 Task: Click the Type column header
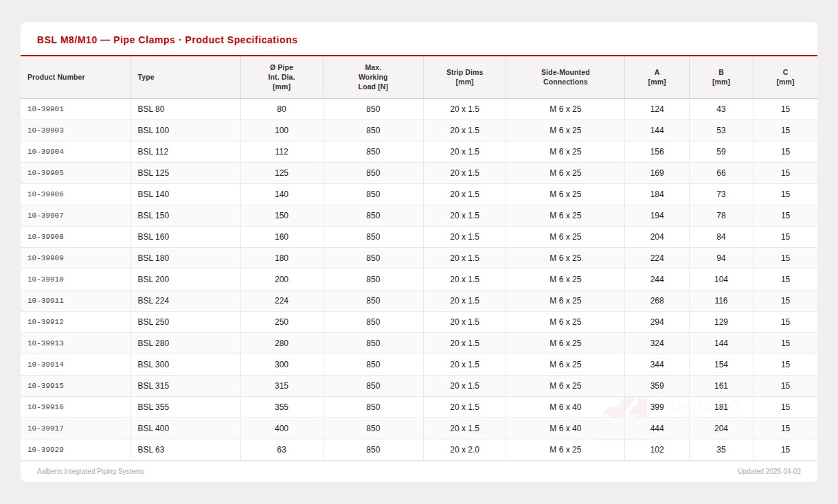coord(146,77)
